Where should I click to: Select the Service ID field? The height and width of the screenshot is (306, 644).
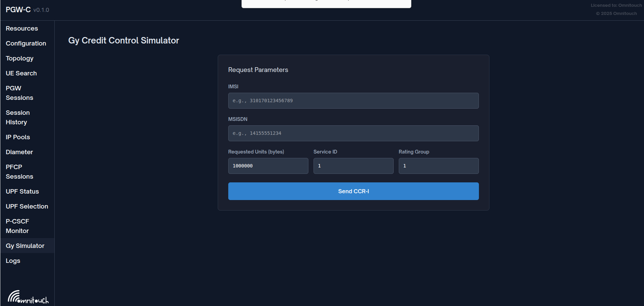pos(353,166)
